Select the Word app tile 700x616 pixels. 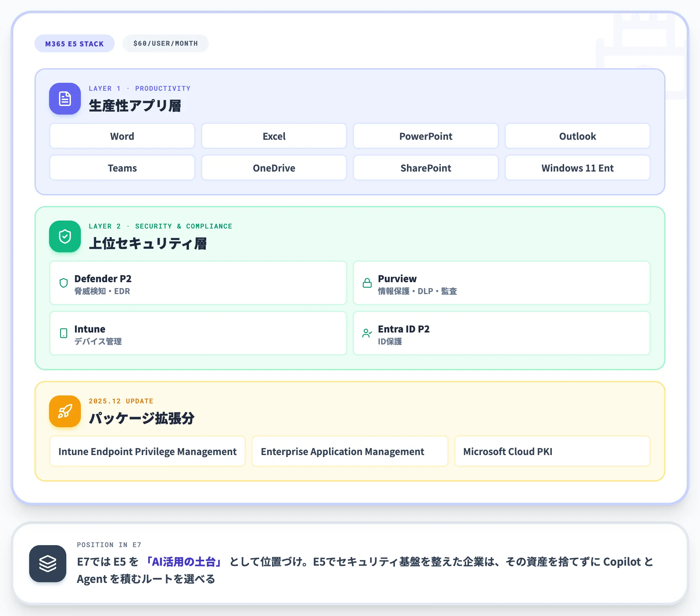pyautogui.click(x=122, y=136)
